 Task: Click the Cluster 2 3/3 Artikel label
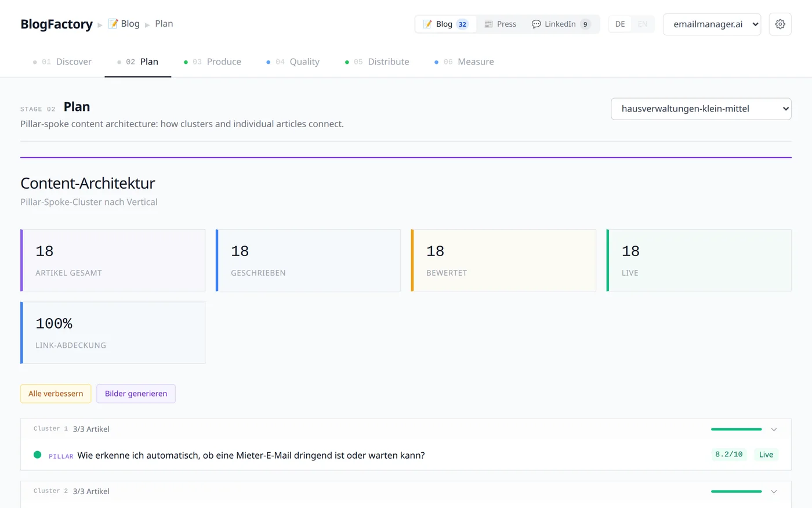coord(91,491)
